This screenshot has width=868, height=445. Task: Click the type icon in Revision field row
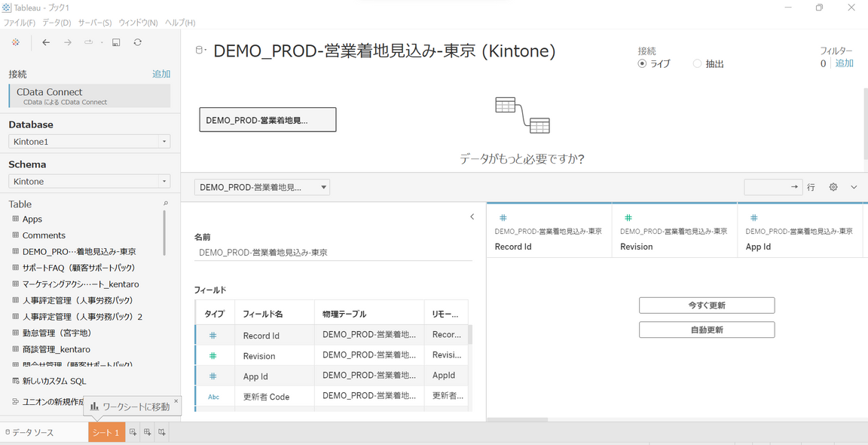click(x=213, y=356)
